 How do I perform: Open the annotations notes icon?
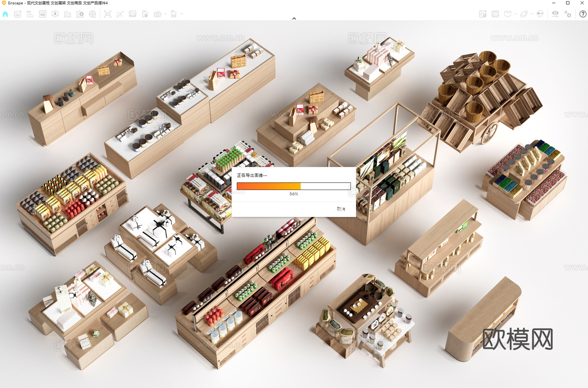click(18, 14)
